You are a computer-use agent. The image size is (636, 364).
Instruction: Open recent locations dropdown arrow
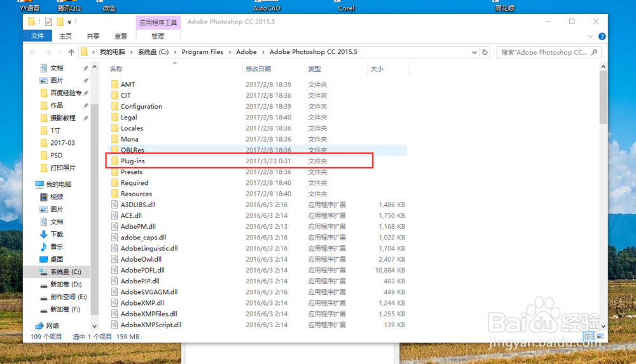pos(60,52)
